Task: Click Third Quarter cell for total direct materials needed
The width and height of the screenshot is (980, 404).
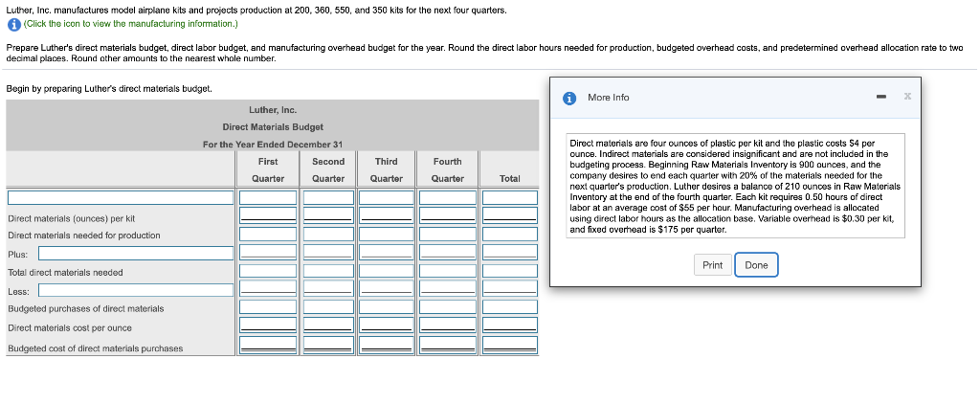Action: [x=387, y=272]
